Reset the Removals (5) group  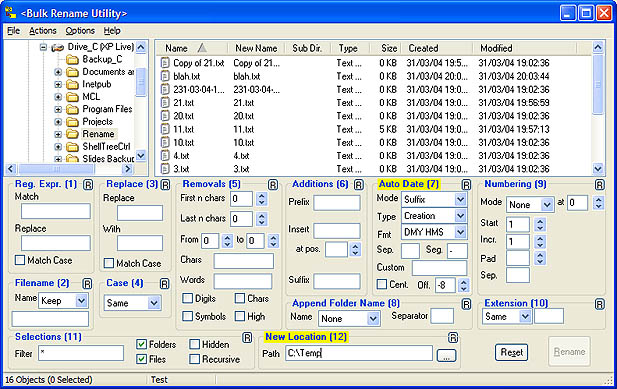273,184
